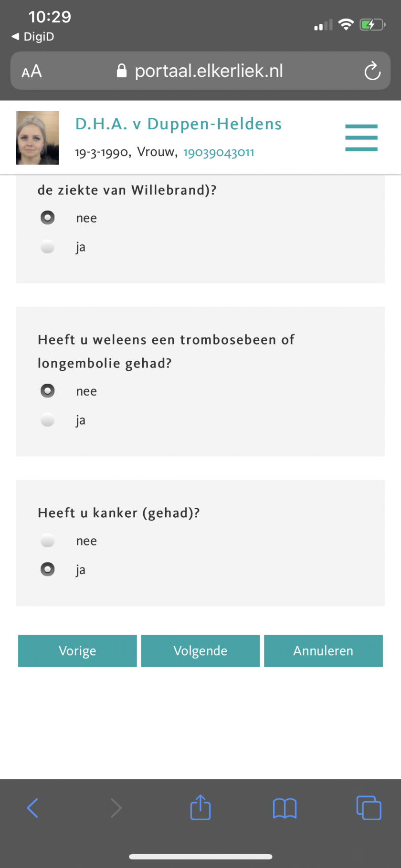Tap the Safari reload page icon

pos(372,71)
